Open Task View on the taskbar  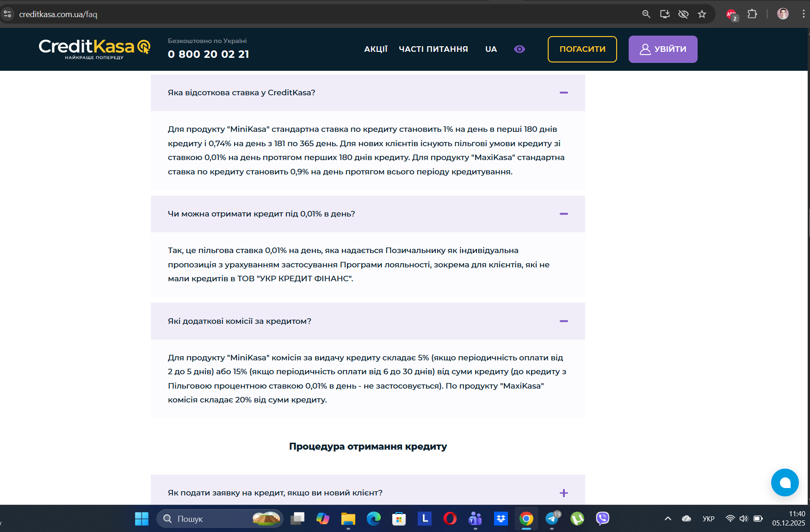297,519
